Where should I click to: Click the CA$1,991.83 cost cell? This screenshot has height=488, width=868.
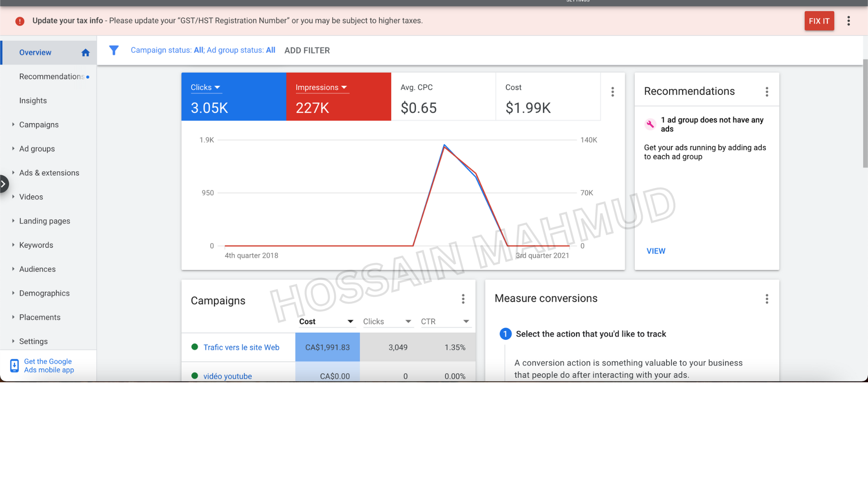pos(327,347)
